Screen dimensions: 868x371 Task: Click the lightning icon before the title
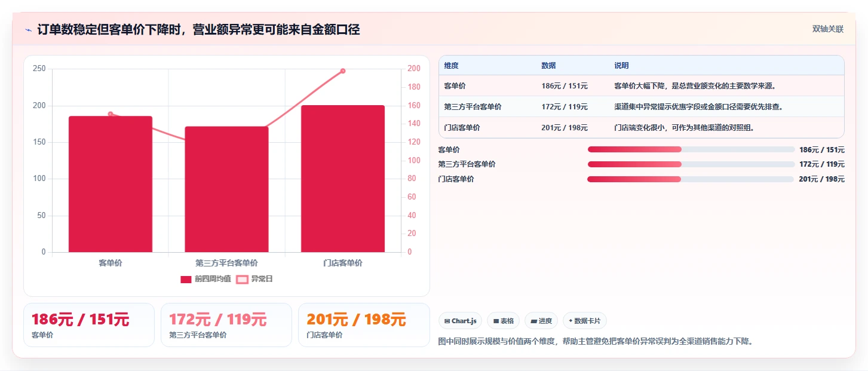tap(29, 30)
